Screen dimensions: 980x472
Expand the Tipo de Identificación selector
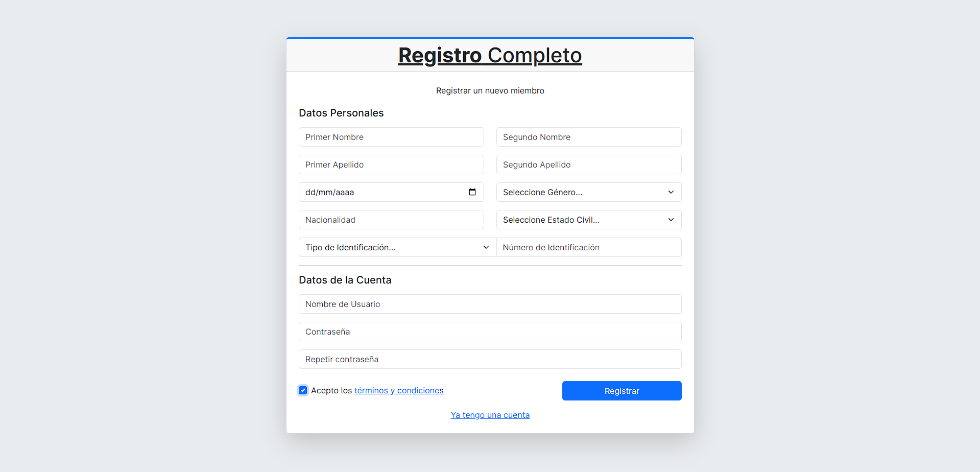point(397,247)
